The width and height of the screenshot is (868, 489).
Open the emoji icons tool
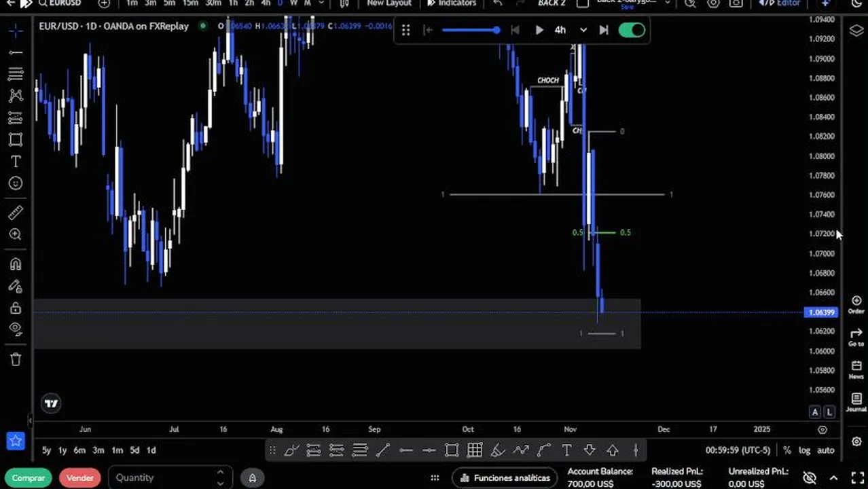pyautogui.click(x=16, y=183)
